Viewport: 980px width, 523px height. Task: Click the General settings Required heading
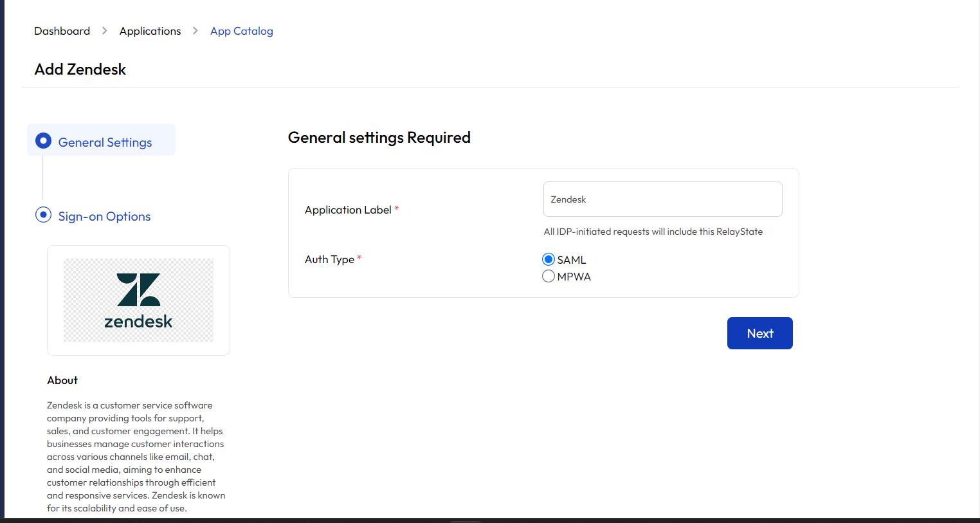[379, 138]
